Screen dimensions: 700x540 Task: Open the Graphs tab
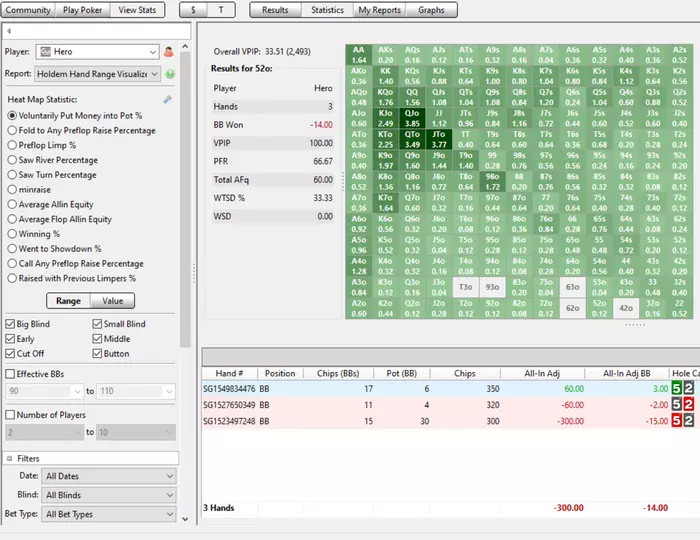tap(431, 10)
